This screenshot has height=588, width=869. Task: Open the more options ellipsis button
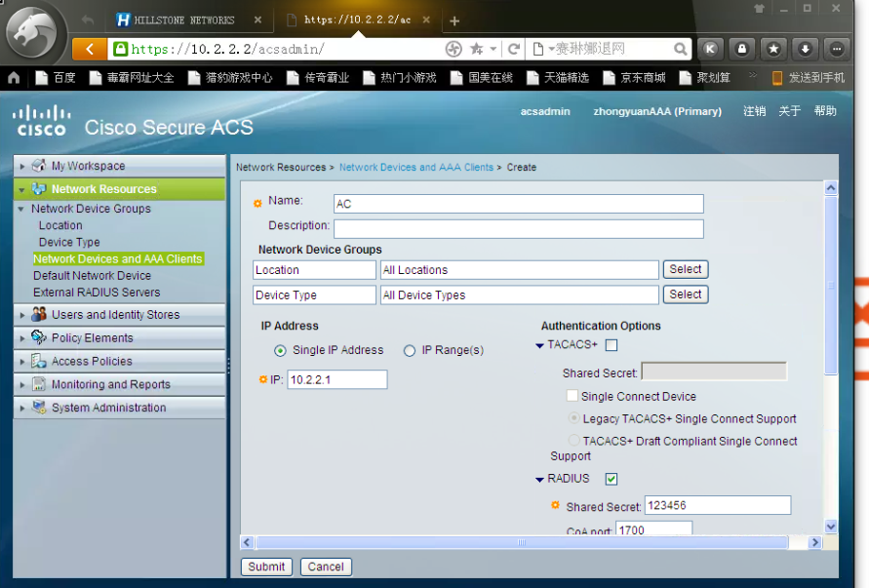point(836,49)
